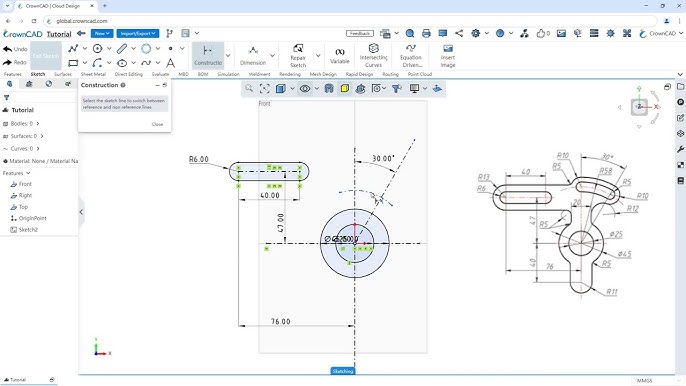Click the Undo button

(15, 49)
